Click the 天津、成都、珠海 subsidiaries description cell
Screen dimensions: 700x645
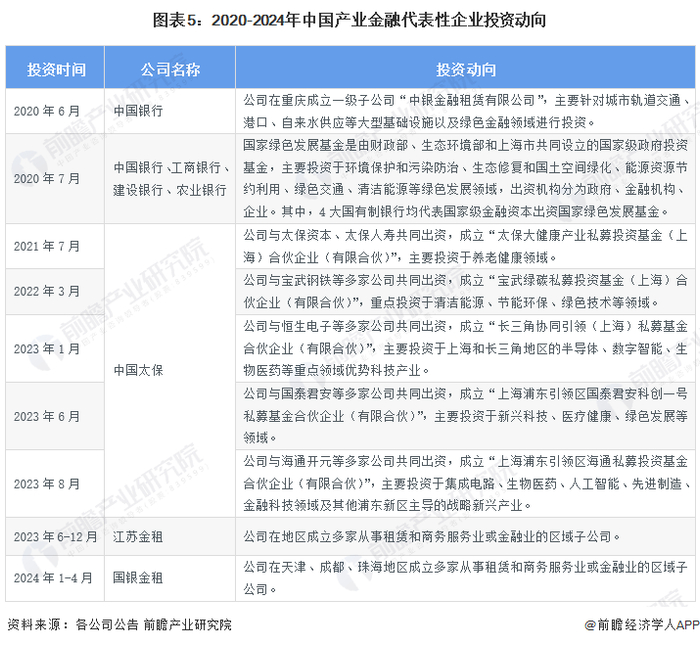point(466,578)
